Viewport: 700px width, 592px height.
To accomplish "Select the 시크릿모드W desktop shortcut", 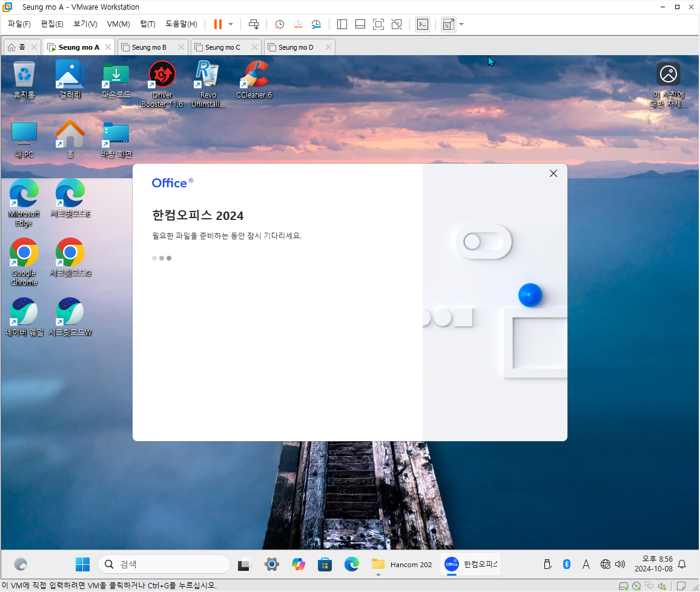I will 70,318.
